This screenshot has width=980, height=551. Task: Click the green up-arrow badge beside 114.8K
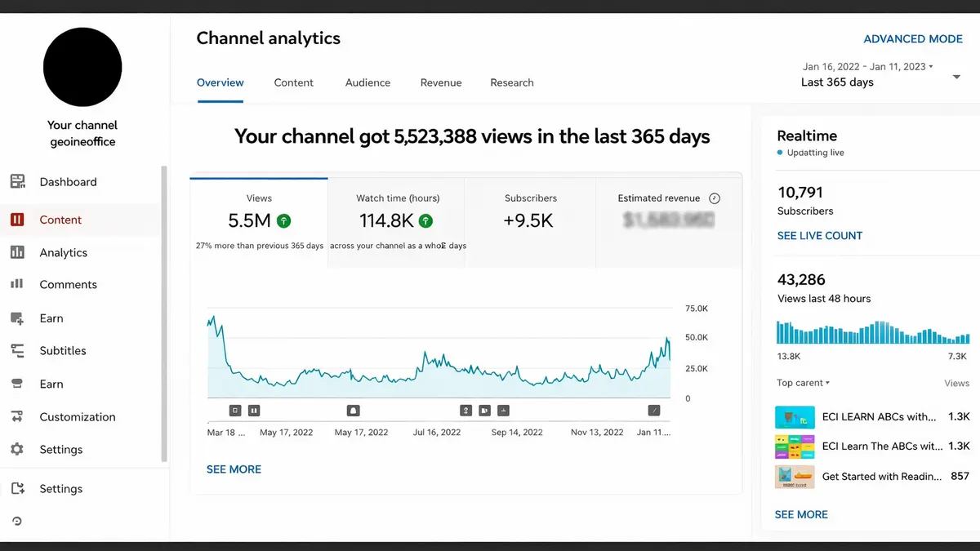tap(425, 220)
